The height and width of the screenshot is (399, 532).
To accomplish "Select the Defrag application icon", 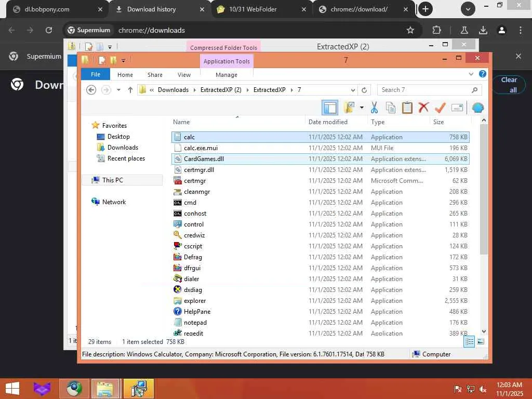I will pos(178,257).
